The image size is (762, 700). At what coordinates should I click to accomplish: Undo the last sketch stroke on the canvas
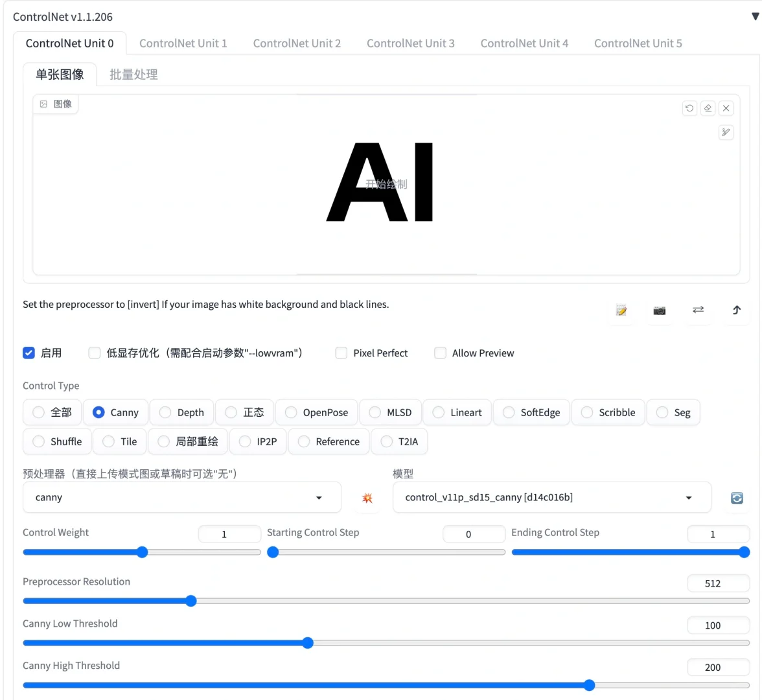coord(689,108)
